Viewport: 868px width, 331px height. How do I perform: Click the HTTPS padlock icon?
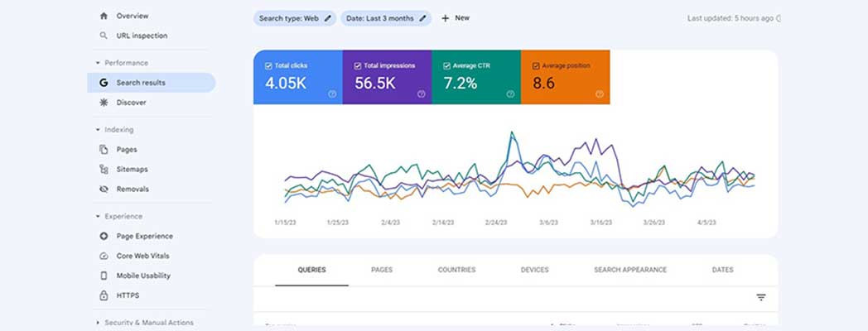pyautogui.click(x=104, y=295)
